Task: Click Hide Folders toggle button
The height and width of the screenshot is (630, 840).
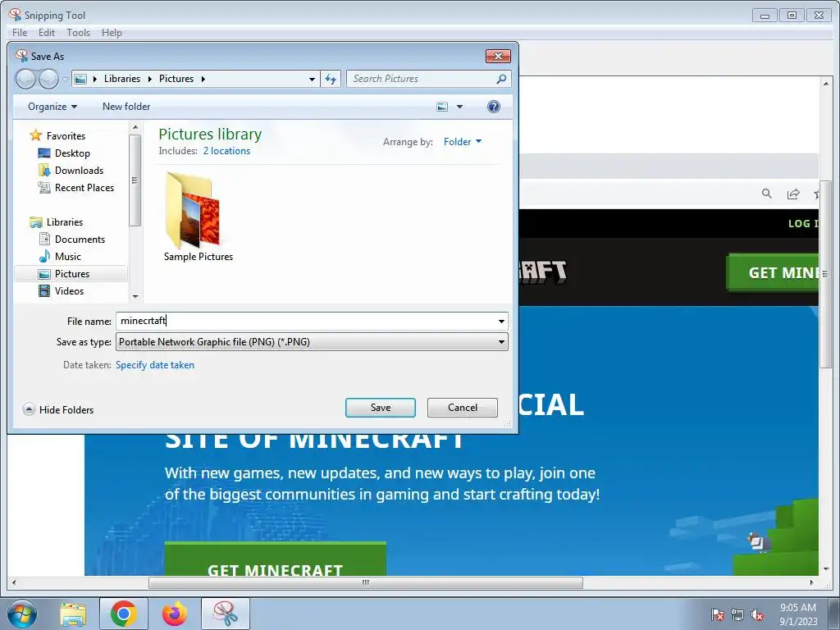Action: (58, 410)
